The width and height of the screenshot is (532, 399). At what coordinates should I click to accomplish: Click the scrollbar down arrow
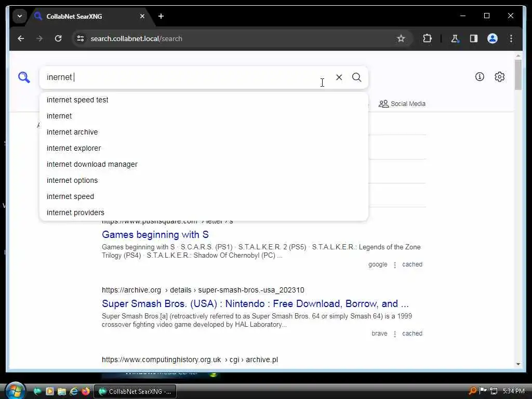[x=518, y=364]
